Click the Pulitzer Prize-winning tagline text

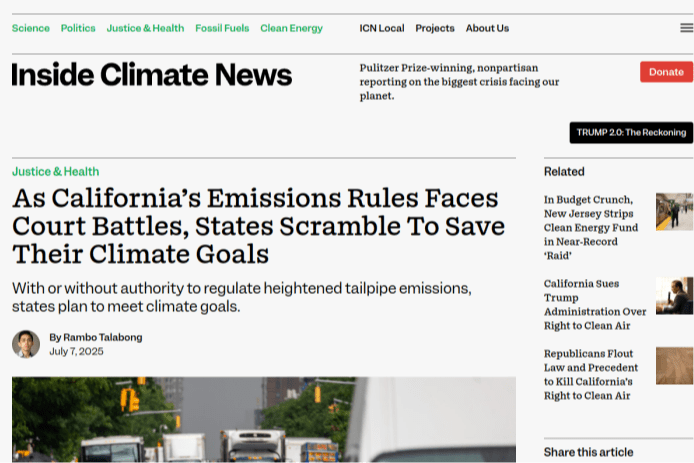(459, 82)
